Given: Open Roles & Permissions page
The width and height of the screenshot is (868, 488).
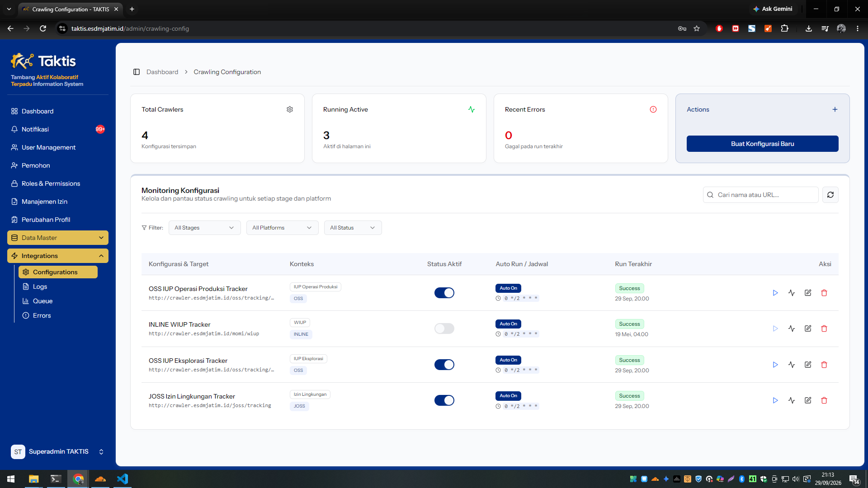Looking at the screenshot, I should (58, 183).
